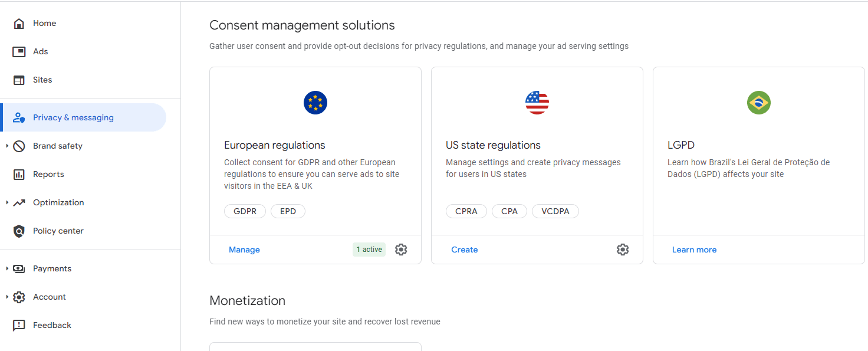Open US state regulations settings gear

pyautogui.click(x=623, y=250)
